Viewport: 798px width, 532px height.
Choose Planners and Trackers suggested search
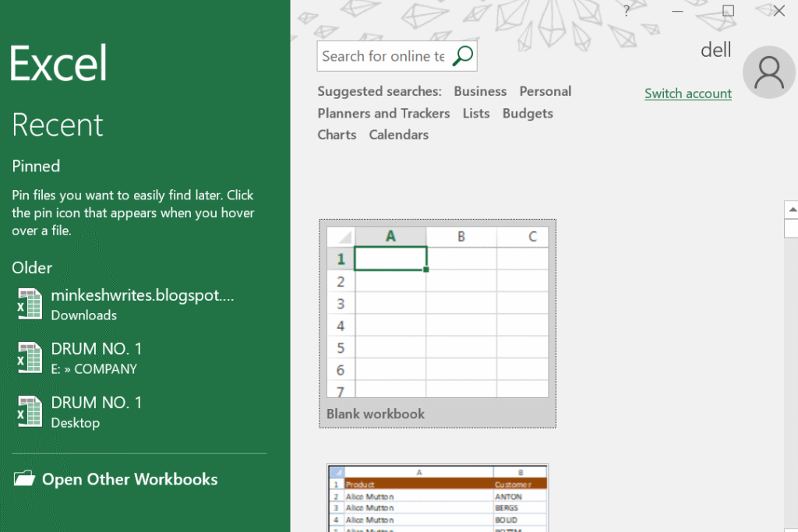(383, 113)
